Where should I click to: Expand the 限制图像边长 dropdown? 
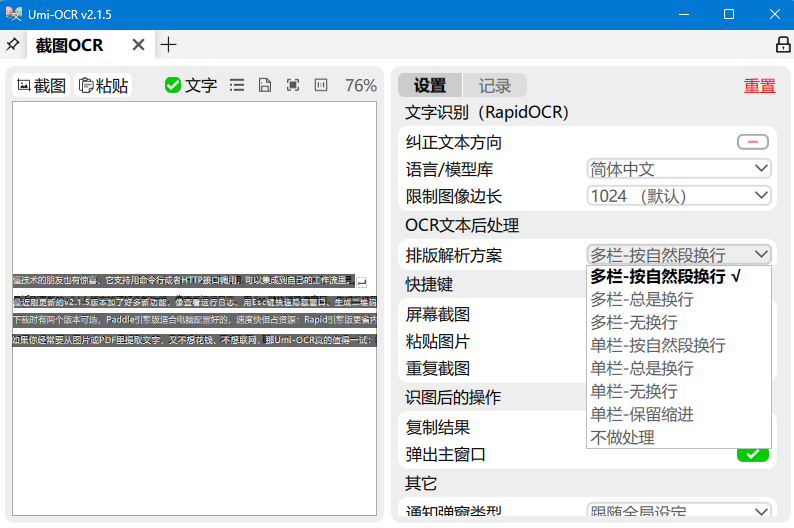[x=678, y=196]
